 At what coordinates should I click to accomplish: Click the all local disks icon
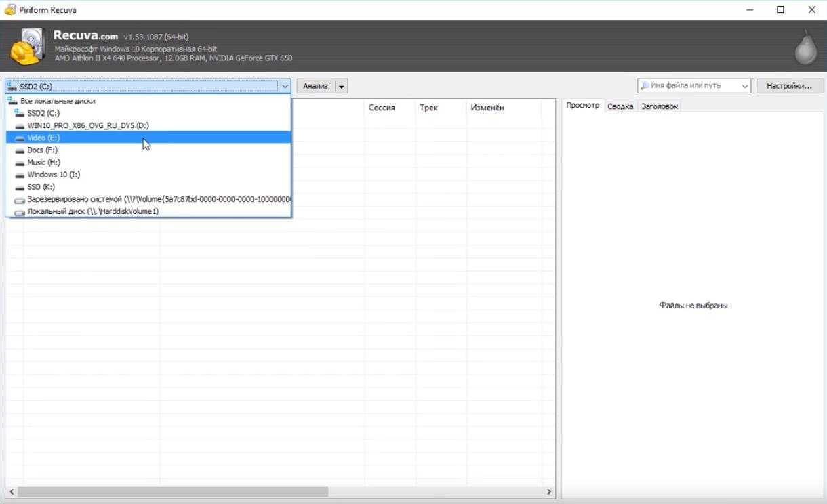click(x=12, y=101)
